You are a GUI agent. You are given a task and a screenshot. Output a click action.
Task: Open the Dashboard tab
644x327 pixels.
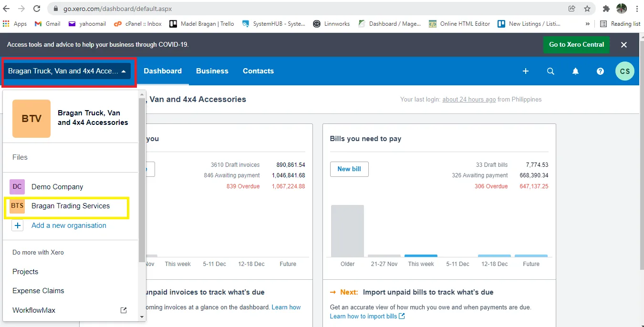[x=163, y=71]
